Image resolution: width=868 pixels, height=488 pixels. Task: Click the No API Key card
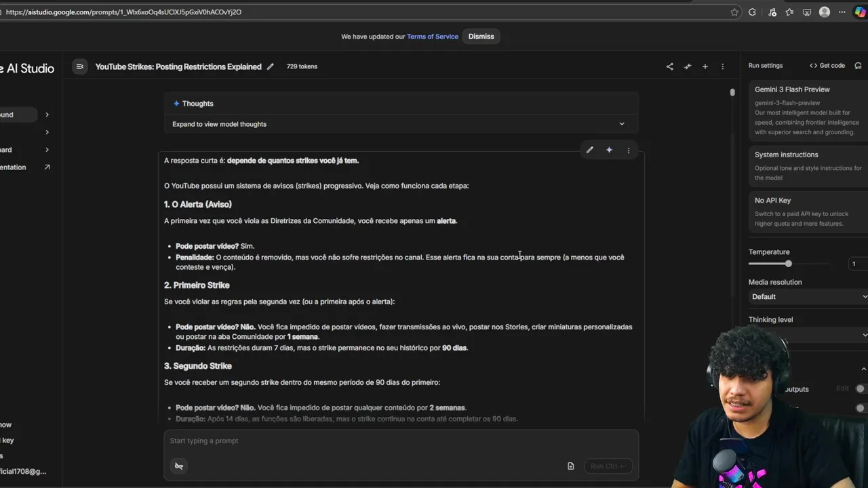click(808, 211)
